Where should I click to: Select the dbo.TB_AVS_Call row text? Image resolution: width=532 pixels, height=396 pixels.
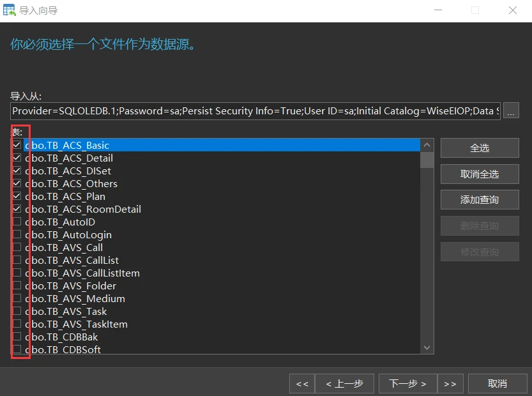[64, 247]
